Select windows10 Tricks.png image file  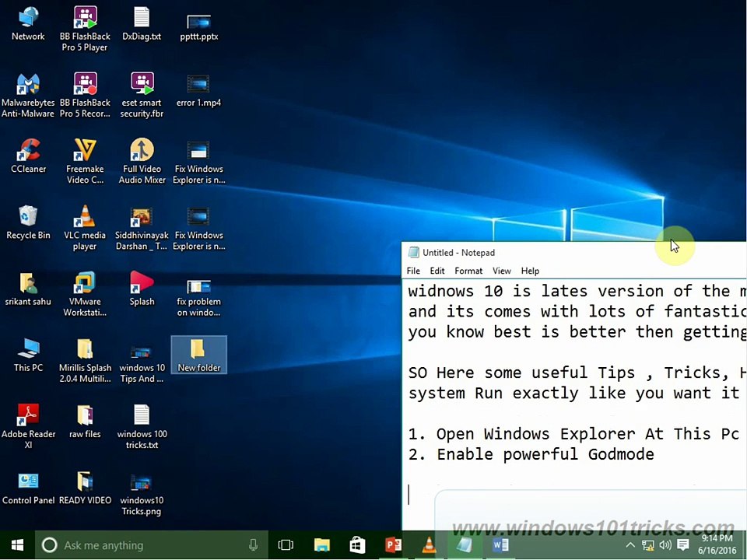click(142, 495)
